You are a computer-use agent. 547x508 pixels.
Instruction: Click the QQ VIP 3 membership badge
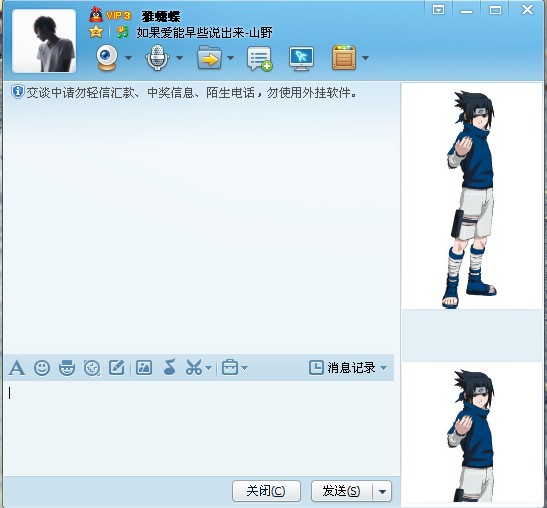(110, 15)
